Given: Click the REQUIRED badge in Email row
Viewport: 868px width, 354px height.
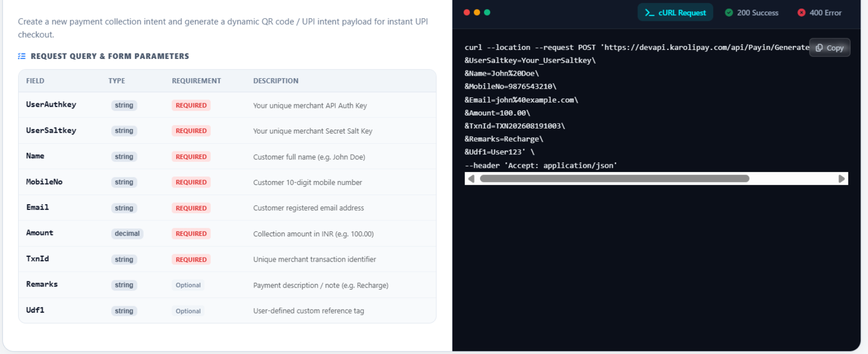Looking at the screenshot, I should pyautogui.click(x=191, y=208).
